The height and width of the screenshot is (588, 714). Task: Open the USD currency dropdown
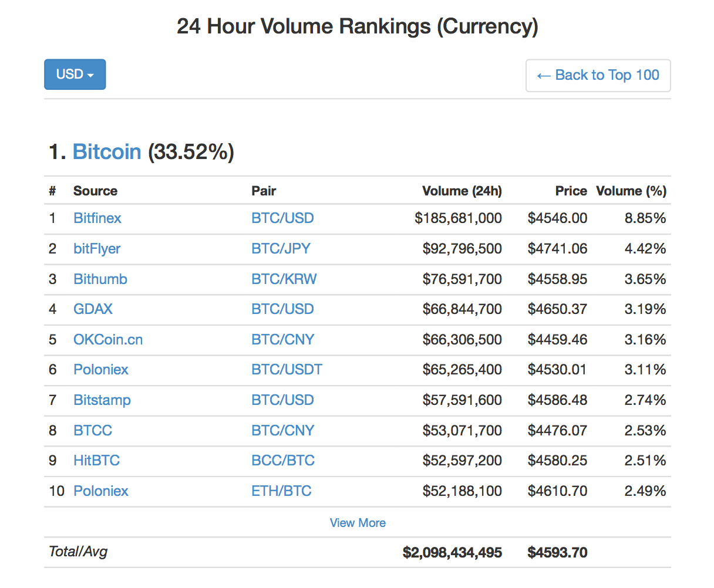[x=75, y=75]
